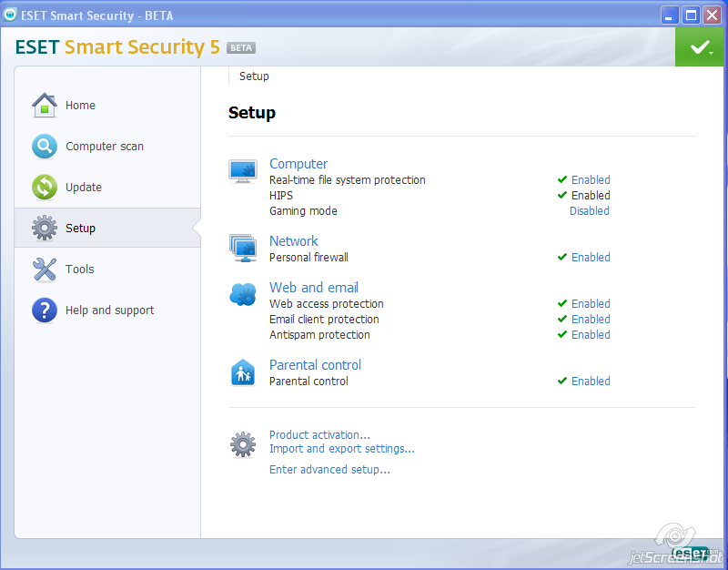The width and height of the screenshot is (728, 570).
Task: Close the ESET Smart Security window
Action: 712,15
